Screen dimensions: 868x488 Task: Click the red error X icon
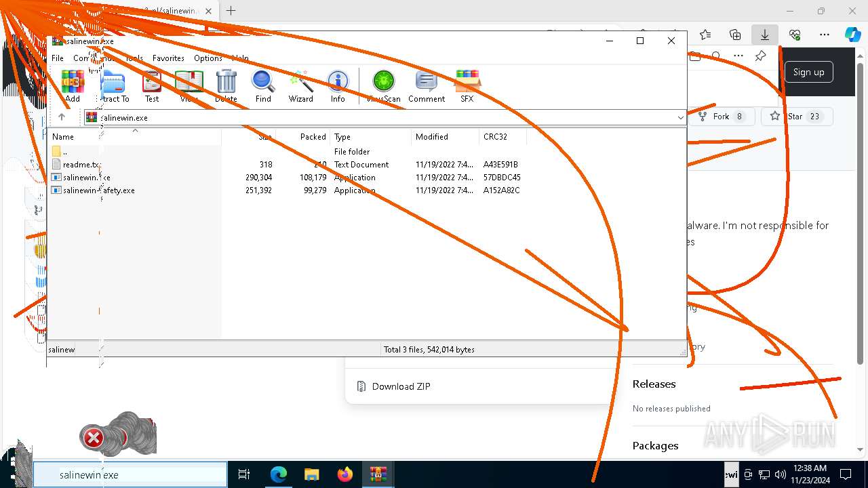coord(93,438)
